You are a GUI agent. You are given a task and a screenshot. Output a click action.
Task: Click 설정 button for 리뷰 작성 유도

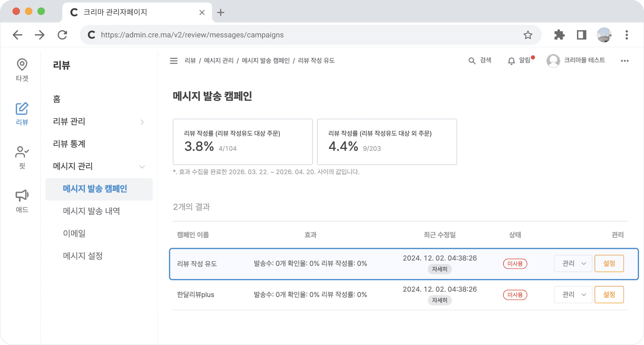point(609,263)
